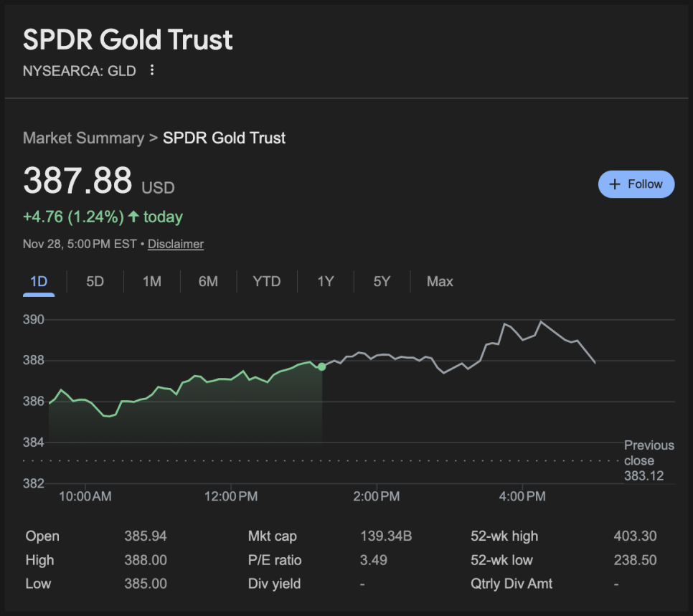
Task: Open the three-dot menu next to GLD ticker
Action: tap(151, 70)
